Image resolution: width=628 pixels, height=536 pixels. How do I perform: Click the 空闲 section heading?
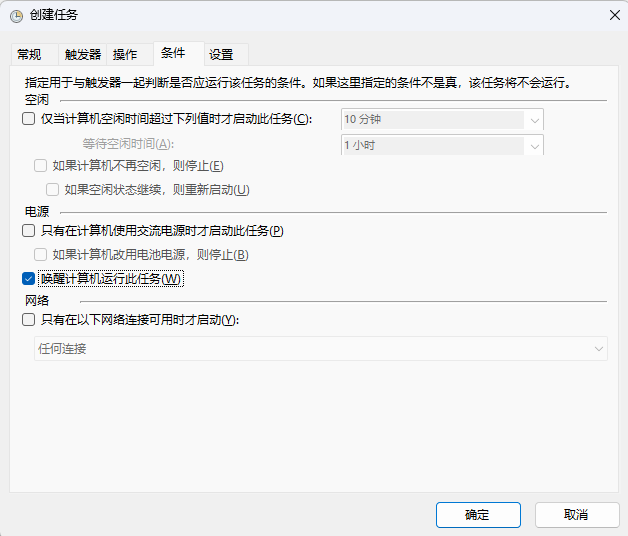tap(37, 99)
